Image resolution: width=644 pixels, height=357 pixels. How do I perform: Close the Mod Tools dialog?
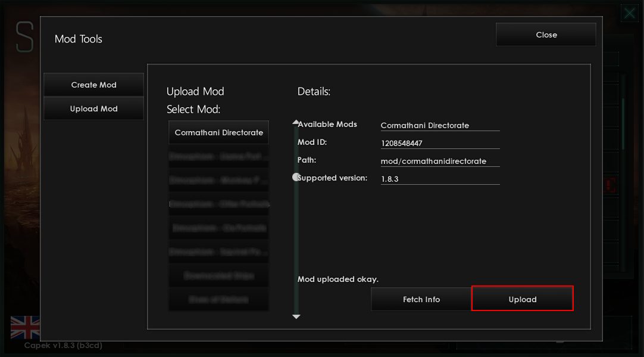click(x=546, y=35)
